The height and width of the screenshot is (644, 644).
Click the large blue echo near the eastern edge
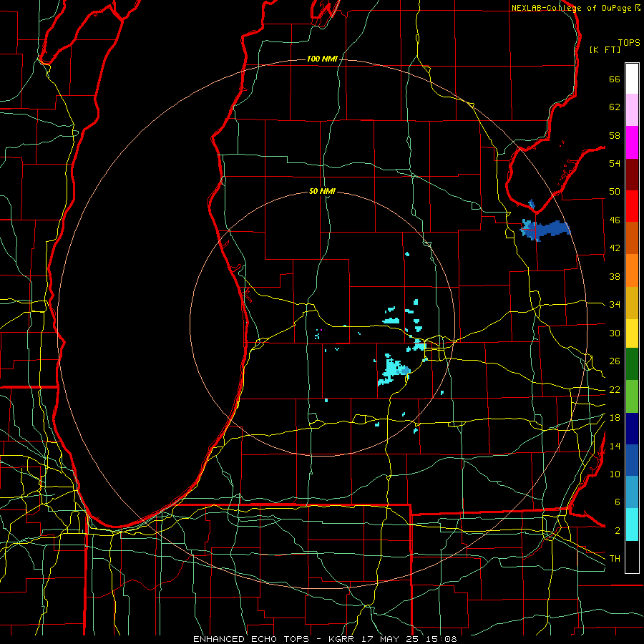(545, 230)
